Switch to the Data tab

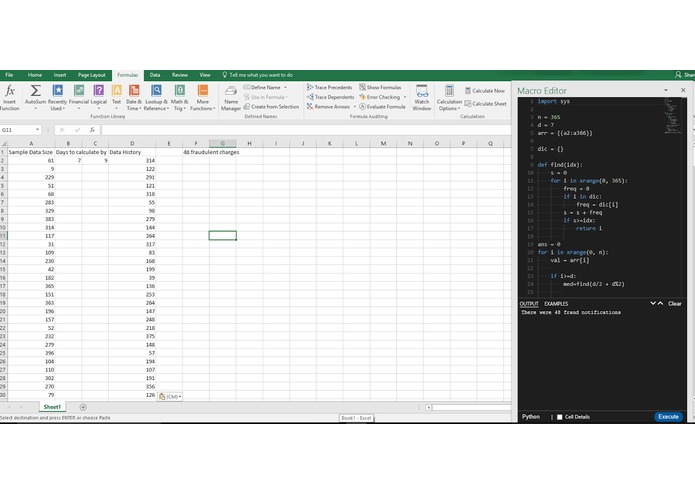pos(155,75)
